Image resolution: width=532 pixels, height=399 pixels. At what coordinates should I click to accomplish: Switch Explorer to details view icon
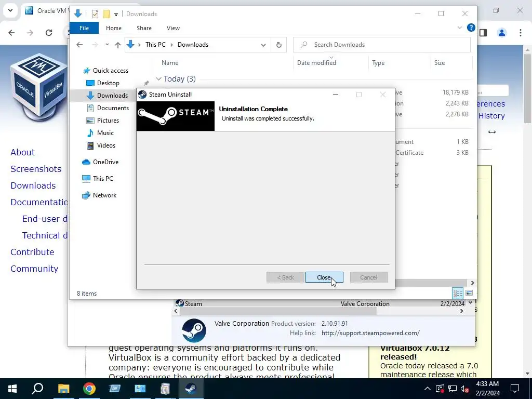click(458, 293)
